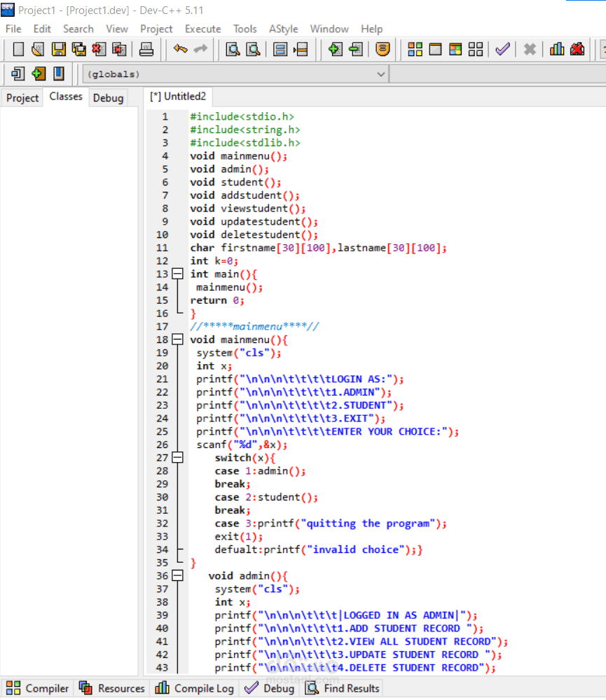Open Project Options orange icon
Screen dimensions: 606x700
click(x=383, y=49)
